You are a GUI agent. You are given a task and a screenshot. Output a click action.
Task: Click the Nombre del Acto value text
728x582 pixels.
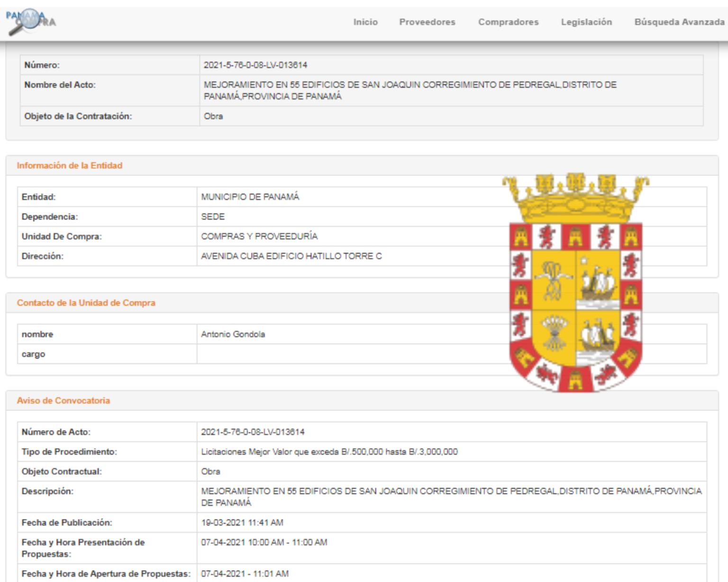click(410, 90)
